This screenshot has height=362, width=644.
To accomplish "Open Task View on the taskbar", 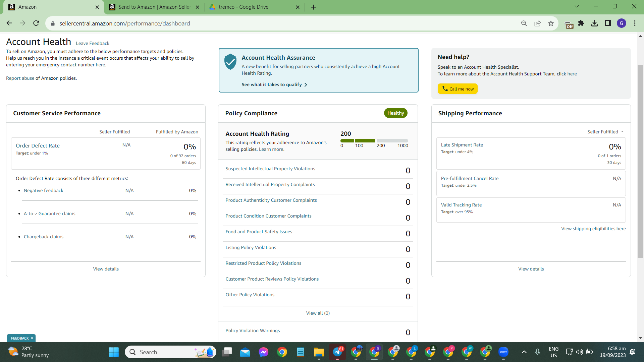I will [227, 352].
